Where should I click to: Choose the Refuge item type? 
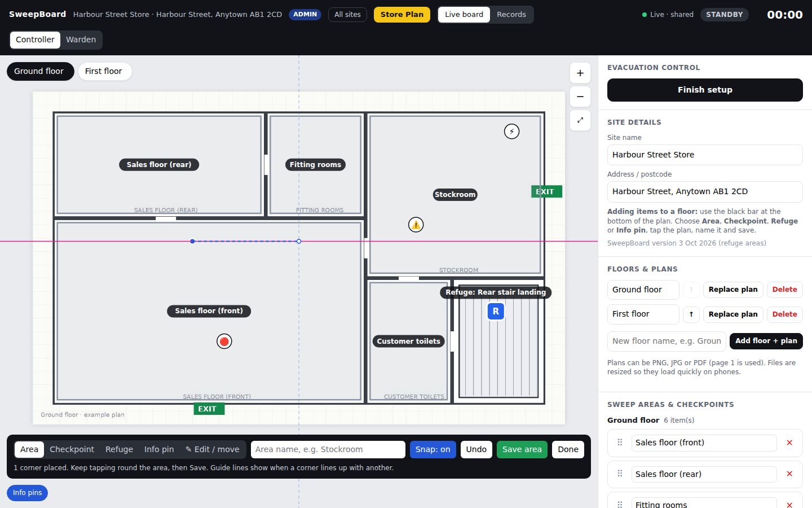pyautogui.click(x=119, y=449)
